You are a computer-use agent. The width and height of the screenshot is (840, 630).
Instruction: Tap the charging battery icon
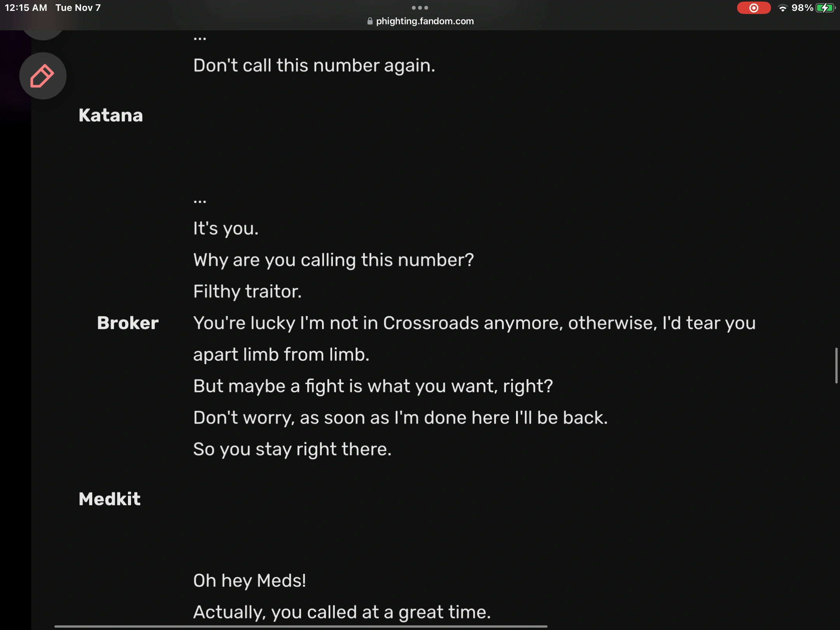tap(825, 8)
